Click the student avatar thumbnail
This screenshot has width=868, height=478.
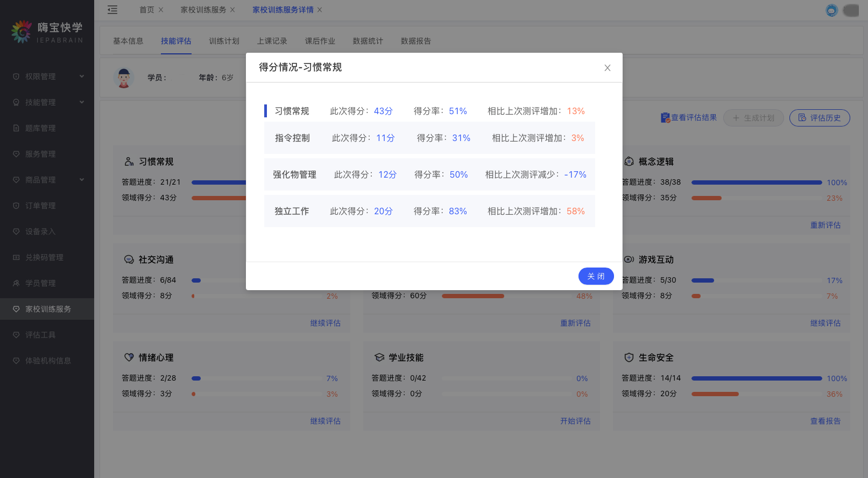124,78
